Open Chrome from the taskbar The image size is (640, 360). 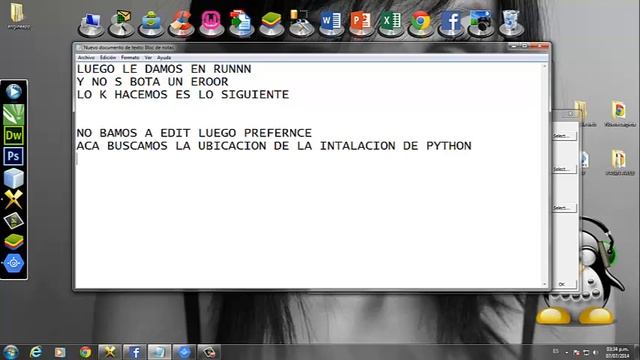coord(85,352)
